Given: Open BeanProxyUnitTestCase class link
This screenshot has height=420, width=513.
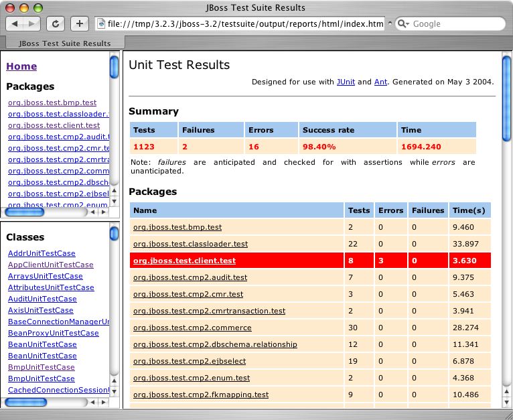Looking at the screenshot, I should [54, 333].
